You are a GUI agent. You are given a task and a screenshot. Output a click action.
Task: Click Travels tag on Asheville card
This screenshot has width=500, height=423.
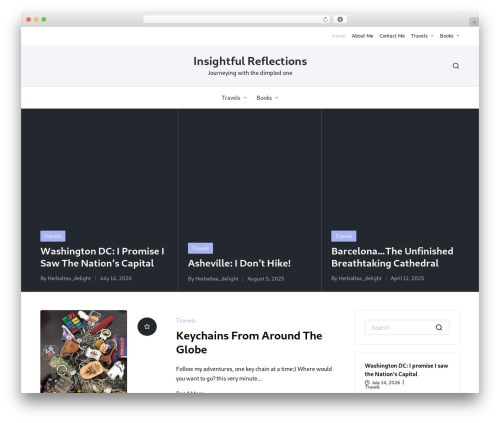[x=200, y=248]
